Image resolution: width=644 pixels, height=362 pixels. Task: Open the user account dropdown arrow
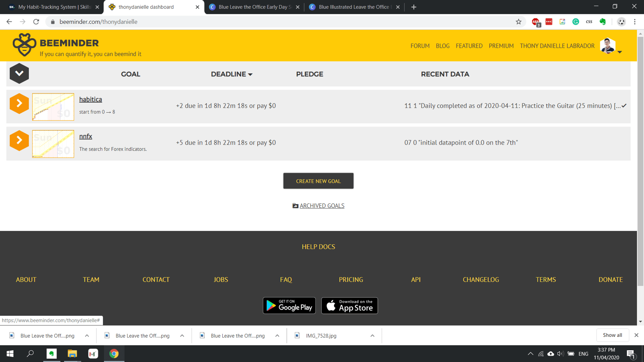pos(620,52)
